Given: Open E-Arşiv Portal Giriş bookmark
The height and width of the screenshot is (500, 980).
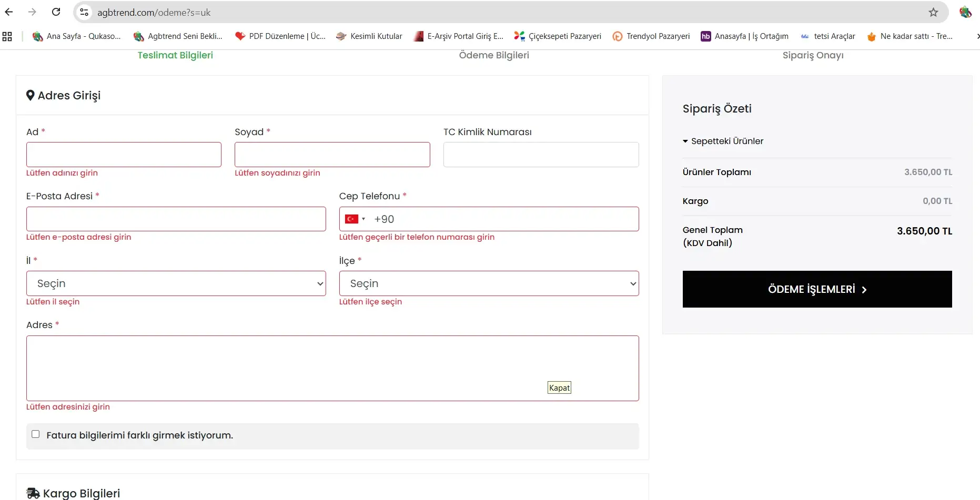Looking at the screenshot, I should (458, 36).
